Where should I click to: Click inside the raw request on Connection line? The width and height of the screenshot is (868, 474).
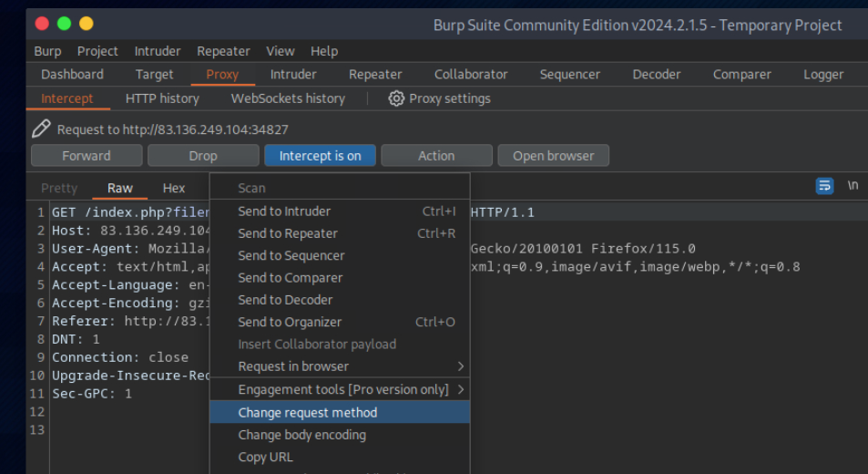point(120,357)
